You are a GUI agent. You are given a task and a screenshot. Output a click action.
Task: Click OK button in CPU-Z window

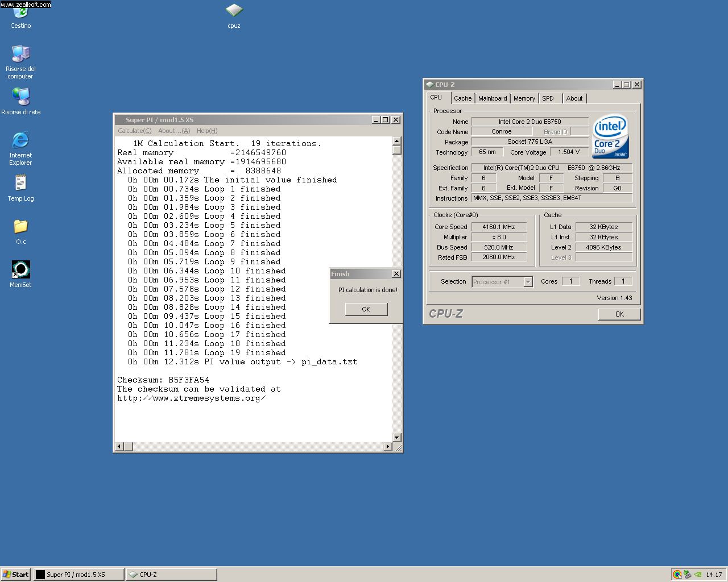pos(619,314)
